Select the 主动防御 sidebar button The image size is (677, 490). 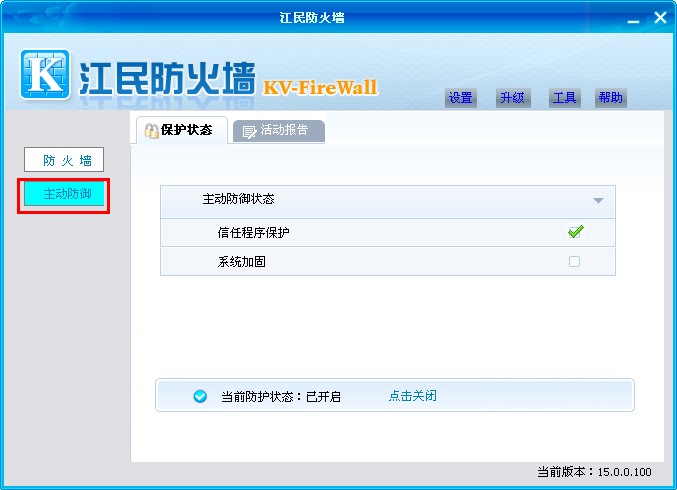pyautogui.click(x=64, y=194)
